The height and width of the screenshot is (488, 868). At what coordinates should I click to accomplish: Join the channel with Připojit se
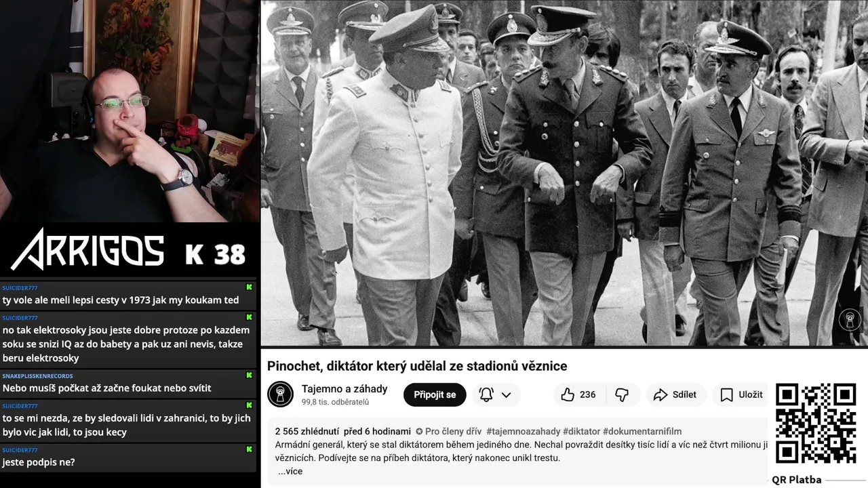(x=435, y=394)
